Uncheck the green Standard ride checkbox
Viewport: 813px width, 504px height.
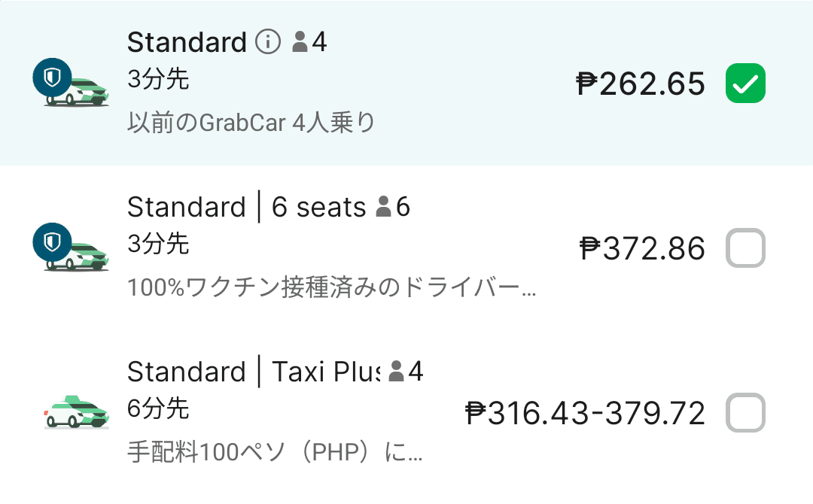(745, 83)
